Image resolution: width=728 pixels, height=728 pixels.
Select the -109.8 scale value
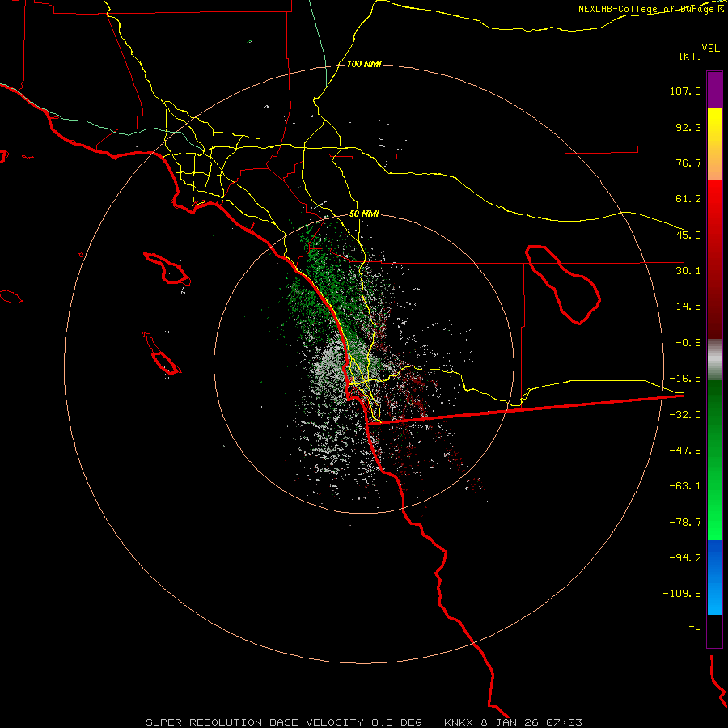click(x=682, y=594)
